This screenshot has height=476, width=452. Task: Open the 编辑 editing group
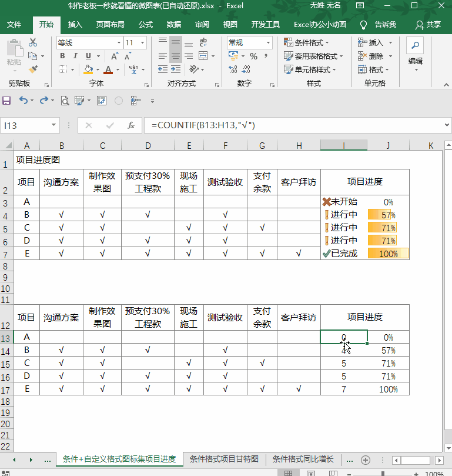click(x=415, y=55)
